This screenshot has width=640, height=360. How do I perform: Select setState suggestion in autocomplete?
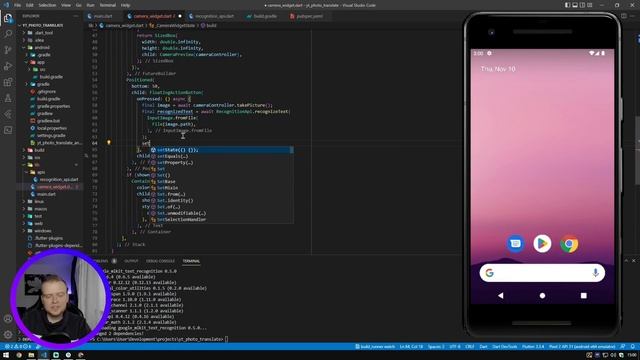point(222,150)
